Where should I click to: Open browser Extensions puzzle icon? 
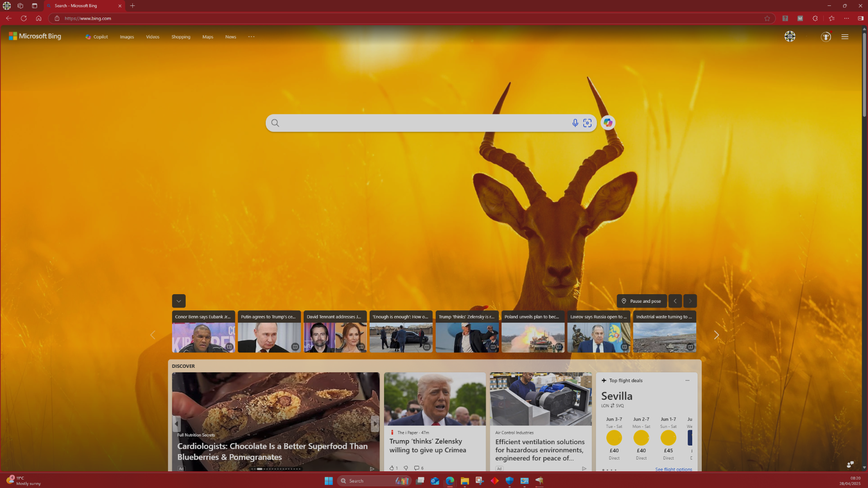[815, 19]
